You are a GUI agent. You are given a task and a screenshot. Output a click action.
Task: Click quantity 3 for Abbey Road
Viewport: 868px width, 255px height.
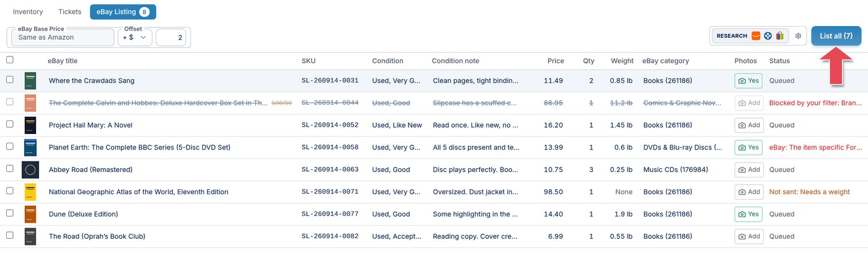pyautogui.click(x=591, y=170)
